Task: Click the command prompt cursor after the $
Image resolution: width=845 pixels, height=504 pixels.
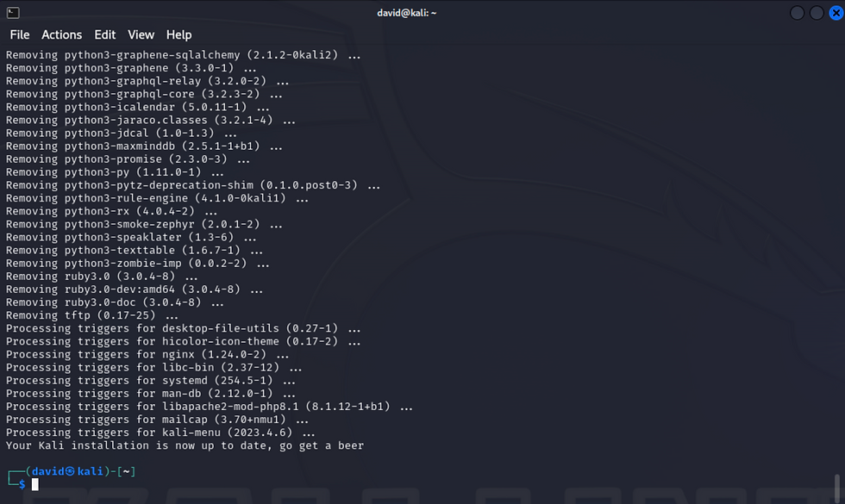Action: [x=35, y=484]
